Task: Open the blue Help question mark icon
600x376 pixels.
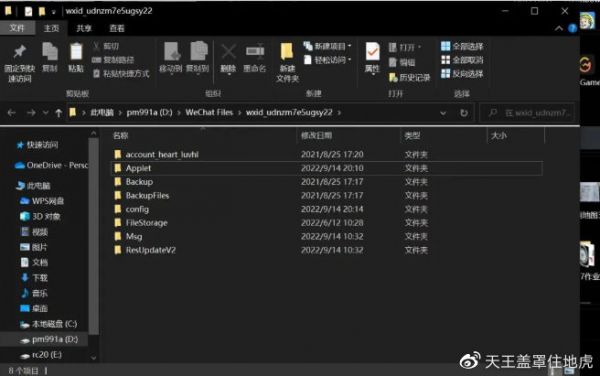Action: (x=572, y=28)
